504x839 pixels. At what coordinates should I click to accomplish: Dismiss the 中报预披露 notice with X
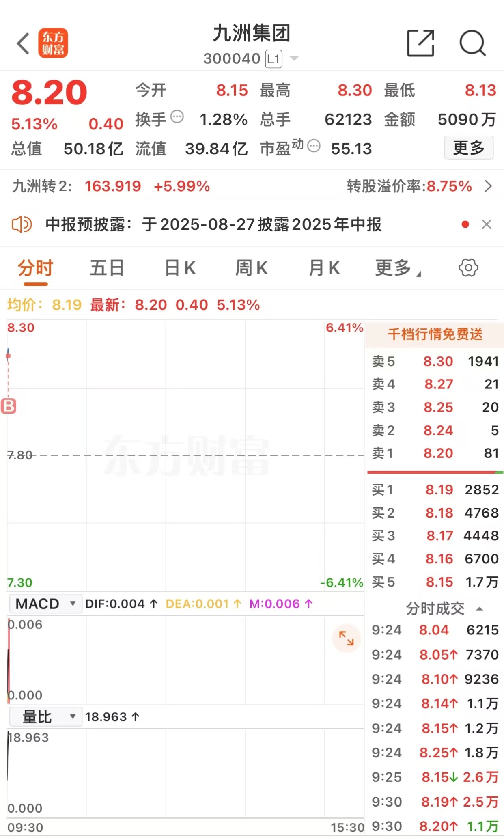[487, 224]
